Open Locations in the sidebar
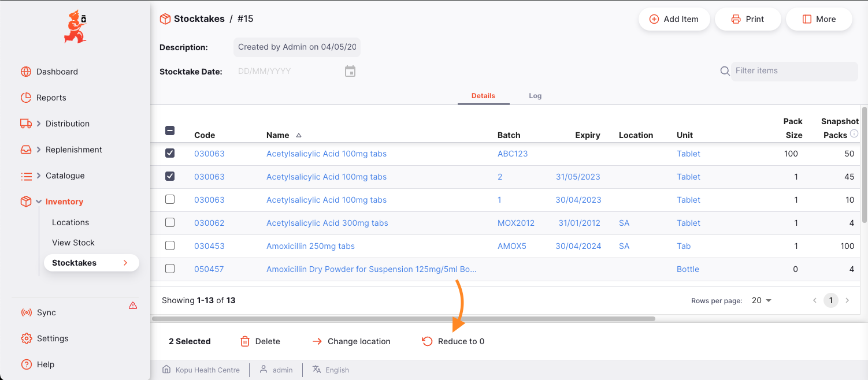The height and width of the screenshot is (380, 868). (x=71, y=222)
